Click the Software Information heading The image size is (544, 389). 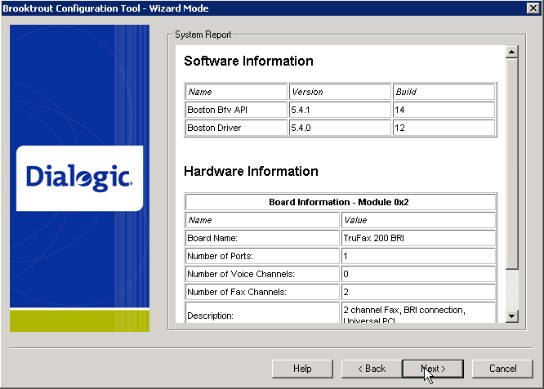[248, 61]
